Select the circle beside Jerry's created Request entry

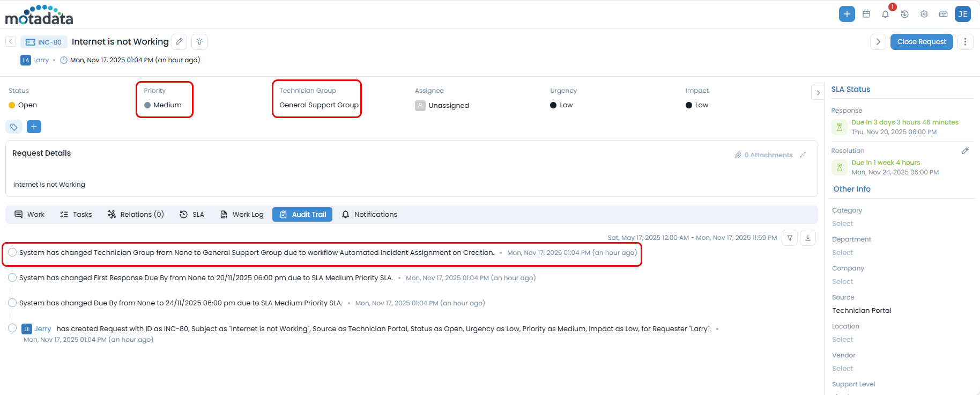pyautogui.click(x=12, y=328)
